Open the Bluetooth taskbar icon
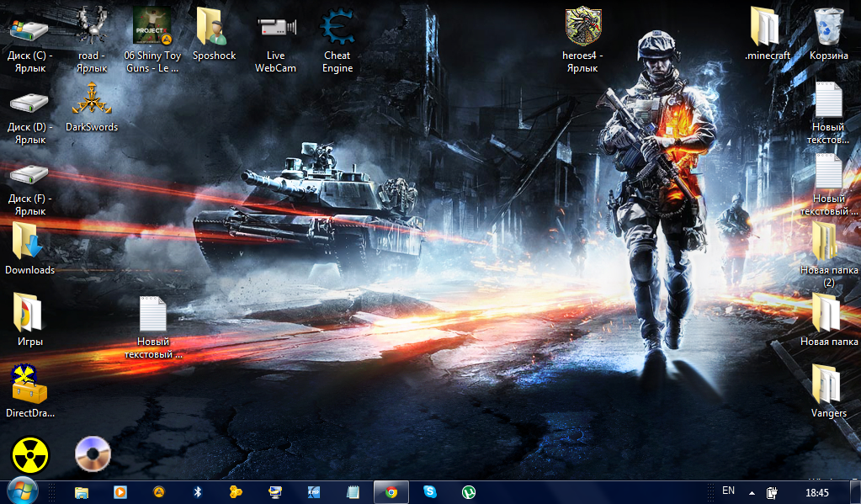 coord(198,492)
